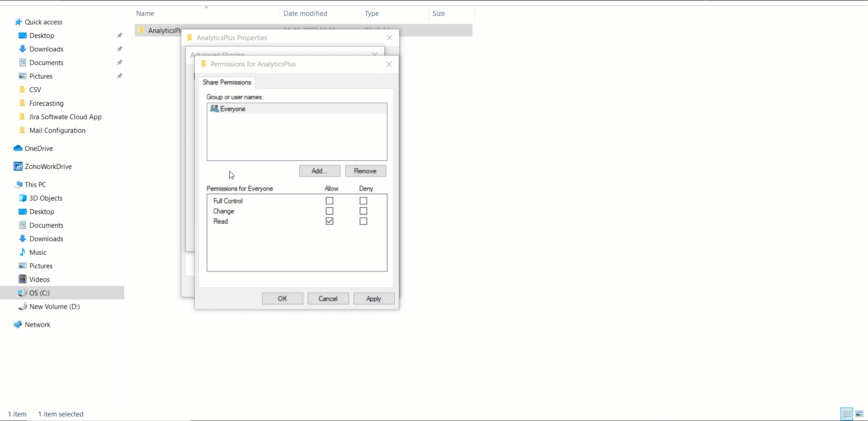Open Downloads under This PC
This screenshot has height=421, width=868.
coord(46,239)
